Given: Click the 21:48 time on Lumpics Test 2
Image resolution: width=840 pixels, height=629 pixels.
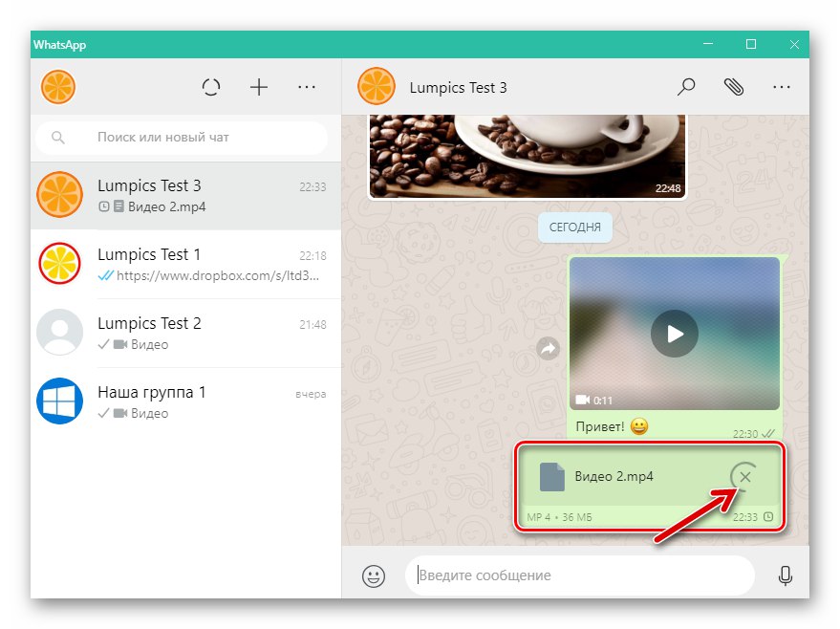Looking at the screenshot, I should pos(312,324).
